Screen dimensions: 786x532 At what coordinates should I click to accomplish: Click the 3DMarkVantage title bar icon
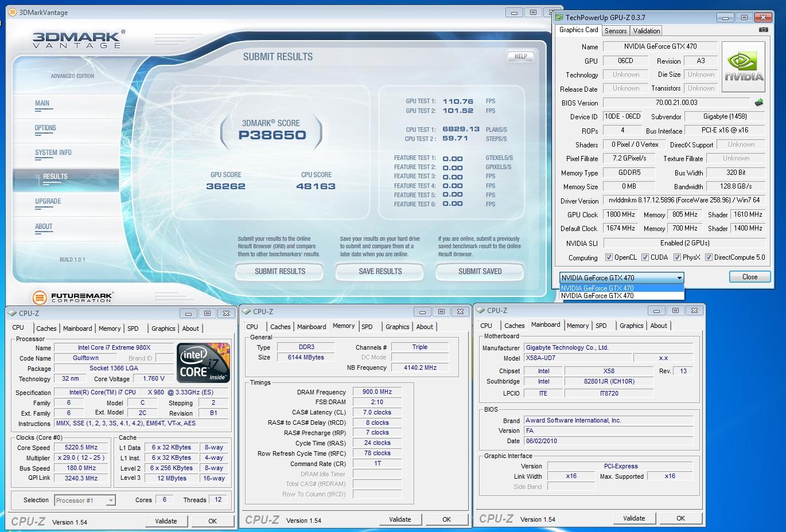[x=12, y=11]
